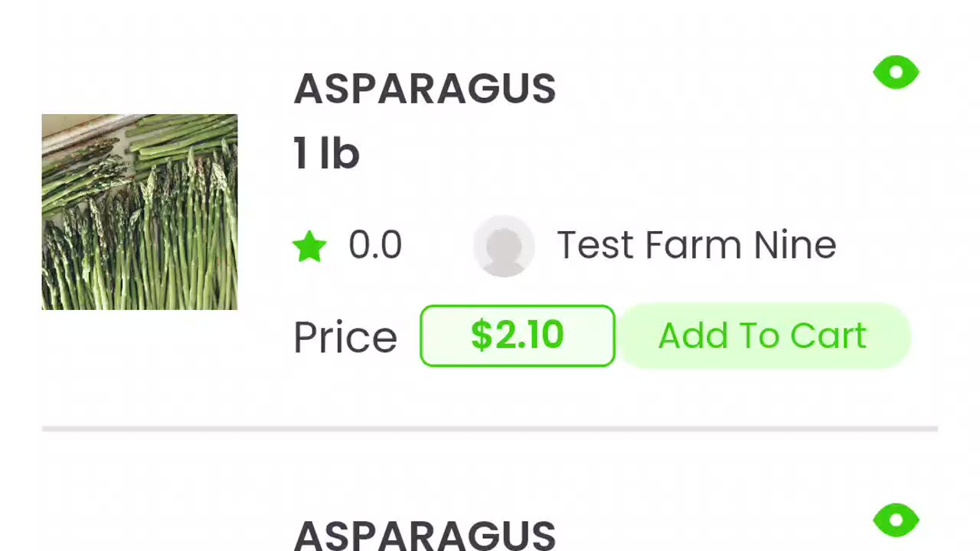
Task: View reviews via the star beside 0.0
Action: (x=309, y=246)
